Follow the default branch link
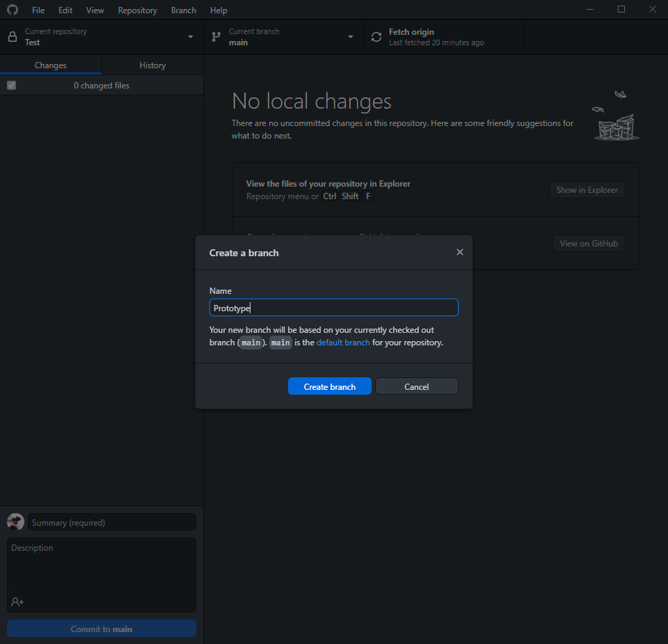668x644 pixels. 343,343
